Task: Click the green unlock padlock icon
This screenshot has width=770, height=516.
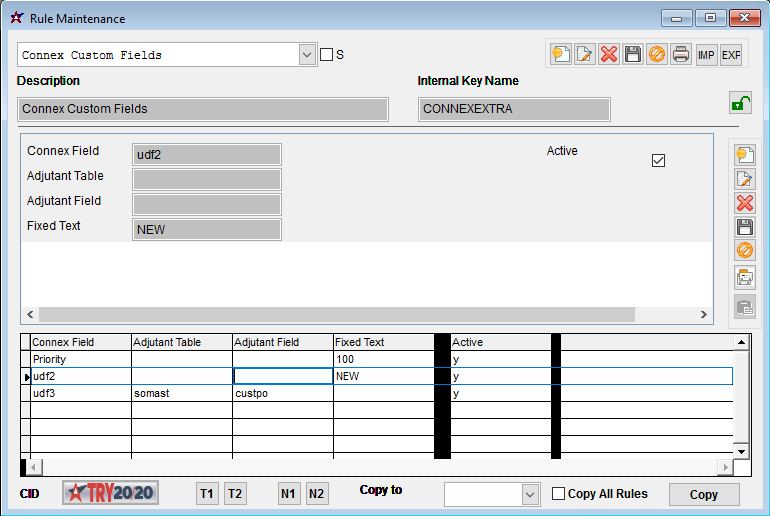Action: (x=740, y=103)
